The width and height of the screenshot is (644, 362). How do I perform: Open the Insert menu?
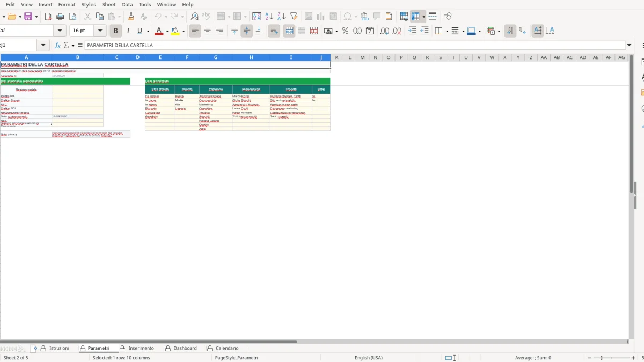[x=46, y=4]
